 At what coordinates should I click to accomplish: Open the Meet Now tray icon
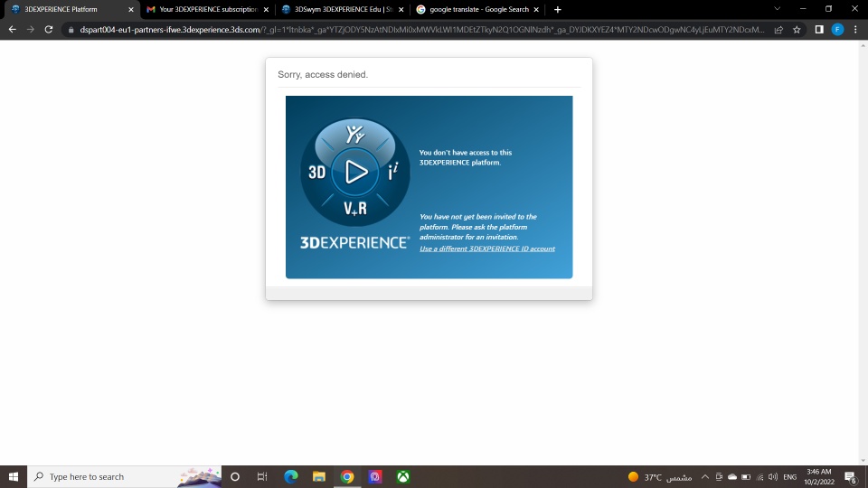coord(719,477)
